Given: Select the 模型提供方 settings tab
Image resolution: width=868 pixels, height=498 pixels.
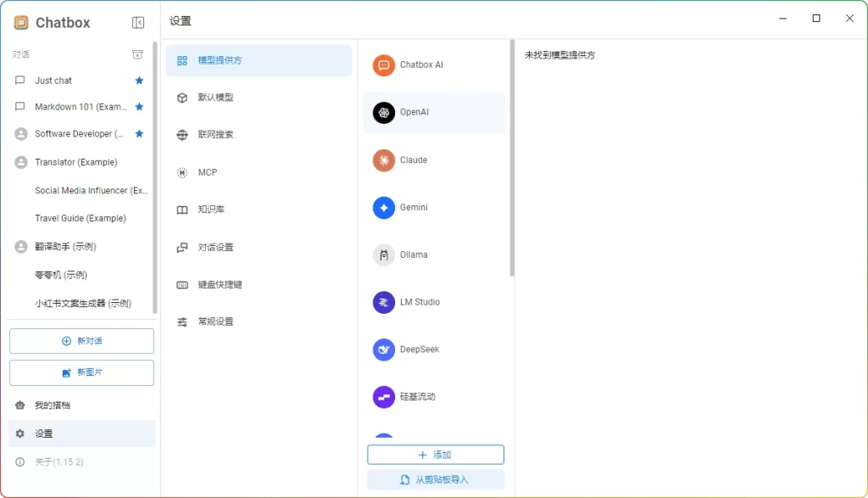Looking at the screenshot, I should click(259, 60).
